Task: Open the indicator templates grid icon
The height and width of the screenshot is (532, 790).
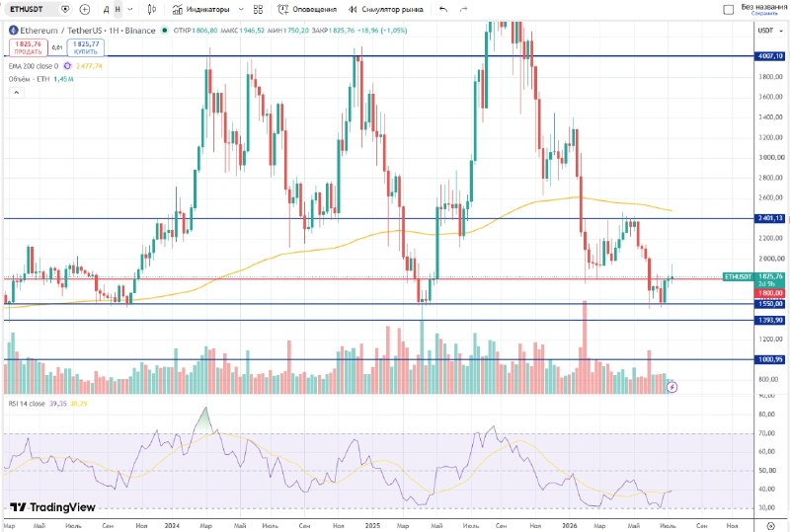Action: (258, 9)
